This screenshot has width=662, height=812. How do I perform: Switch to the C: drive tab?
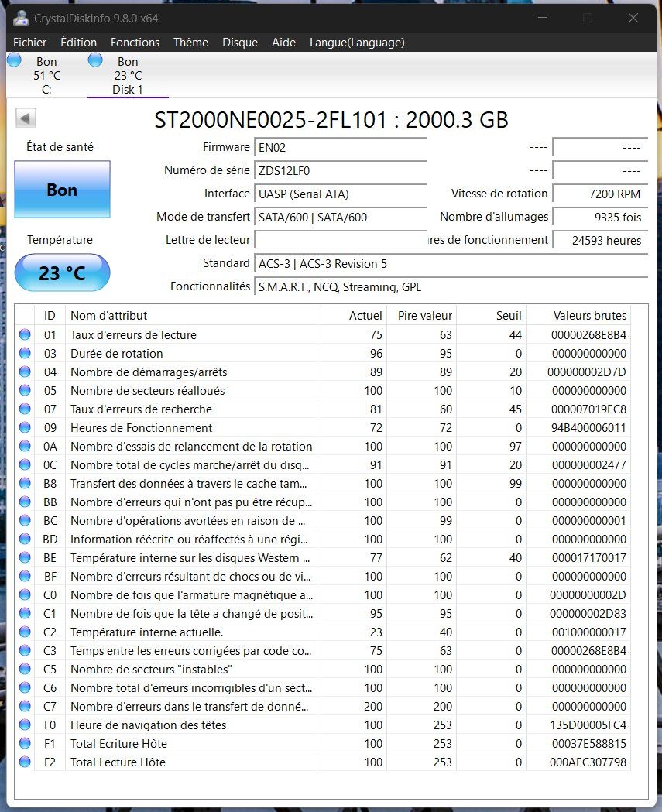(46, 76)
